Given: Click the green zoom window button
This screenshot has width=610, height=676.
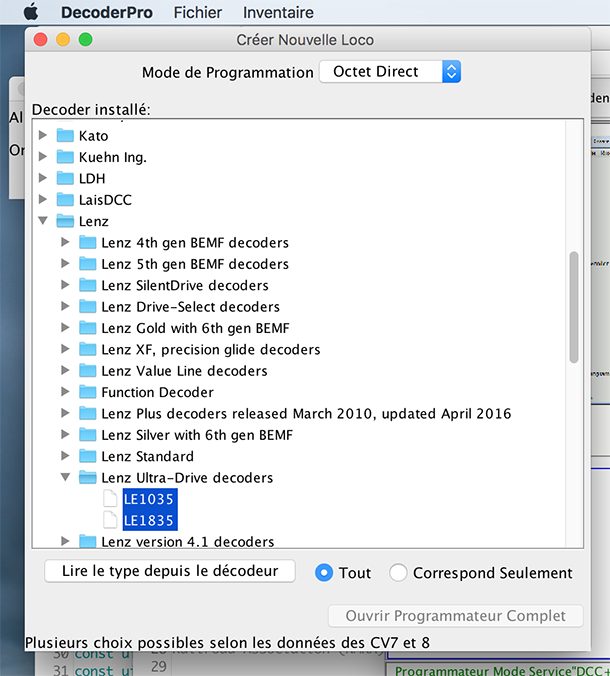Looking at the screenshot, I should pos(85,39).
